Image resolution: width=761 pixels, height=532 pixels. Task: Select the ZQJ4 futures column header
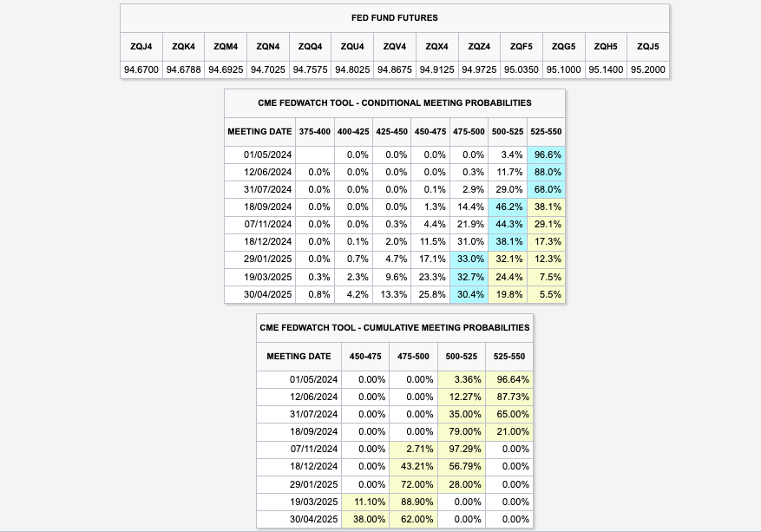[141, 47]
